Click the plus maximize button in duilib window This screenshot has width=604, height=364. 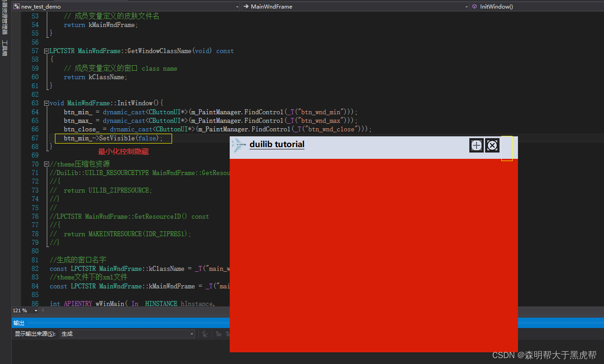[477, 145]
